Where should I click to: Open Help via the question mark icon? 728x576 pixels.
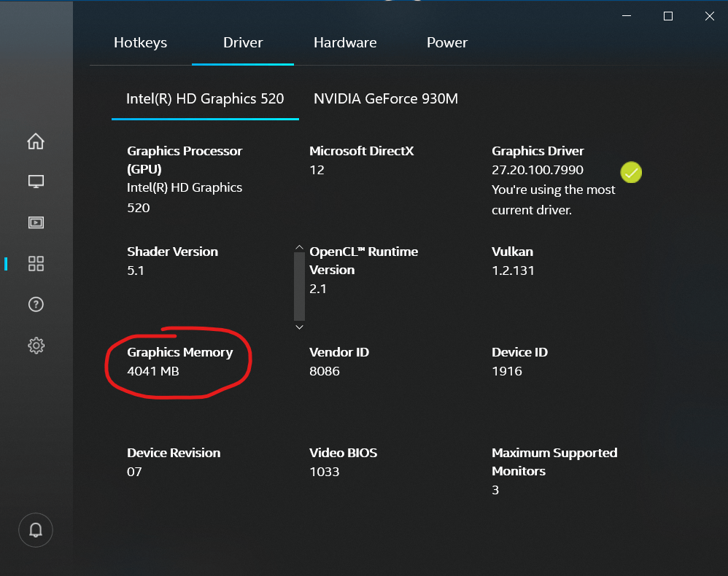point(36,305)
